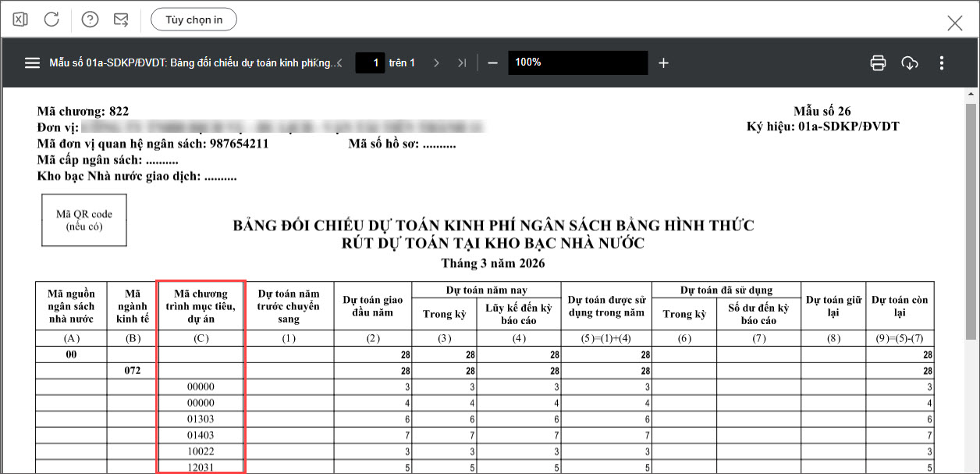Viewport: 980px width, 474px height.
Task: Open the 'Tùy chọn in' print options
Action: [194, 20]
